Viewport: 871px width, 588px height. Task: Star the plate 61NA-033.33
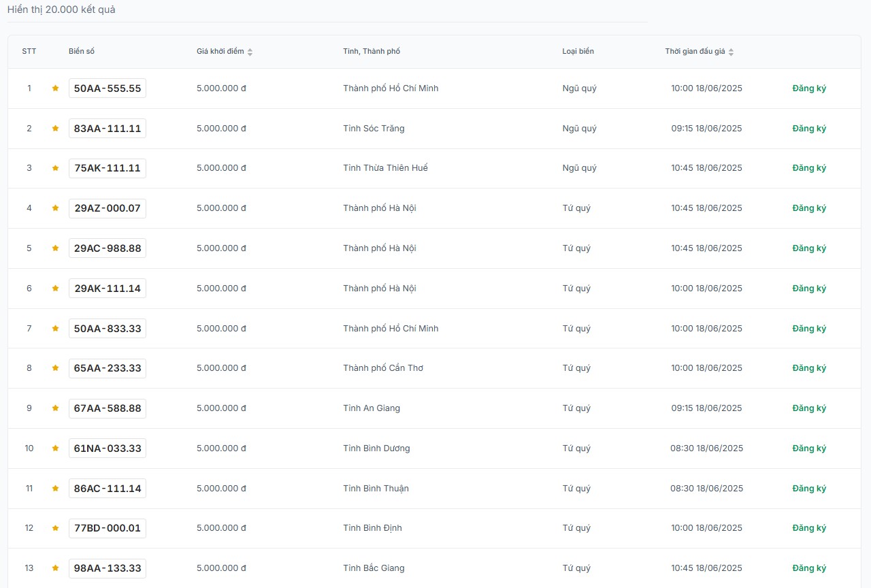tap(55, 448)
